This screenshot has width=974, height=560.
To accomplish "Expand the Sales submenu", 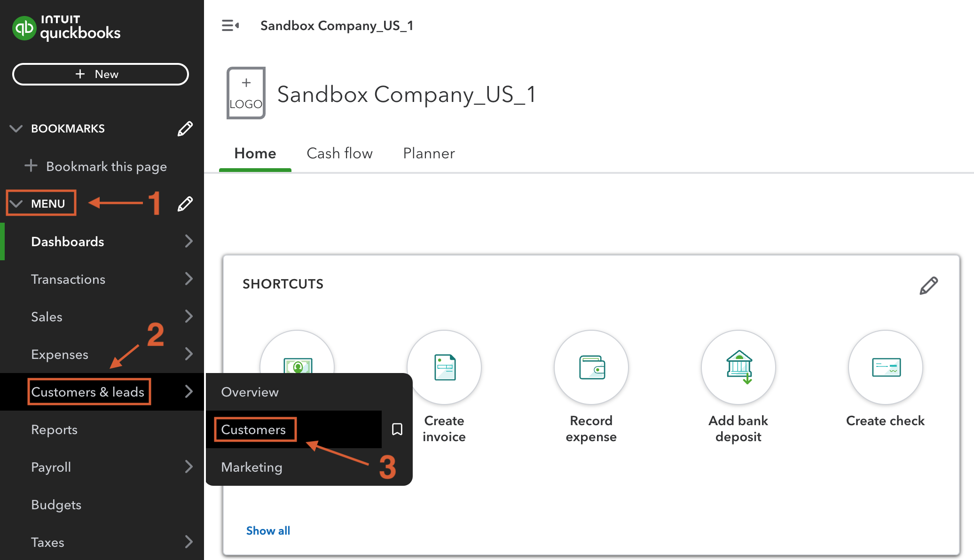I will click(x=46, y=317).
